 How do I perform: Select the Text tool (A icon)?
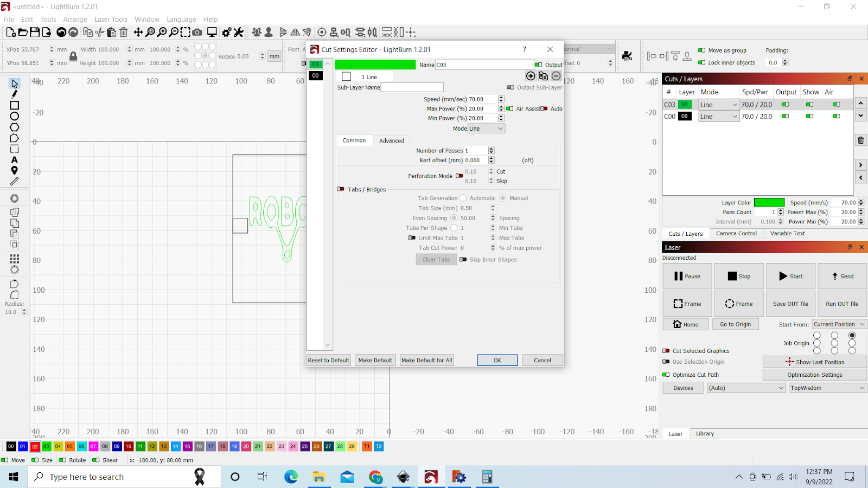click(x=15, y=159)
